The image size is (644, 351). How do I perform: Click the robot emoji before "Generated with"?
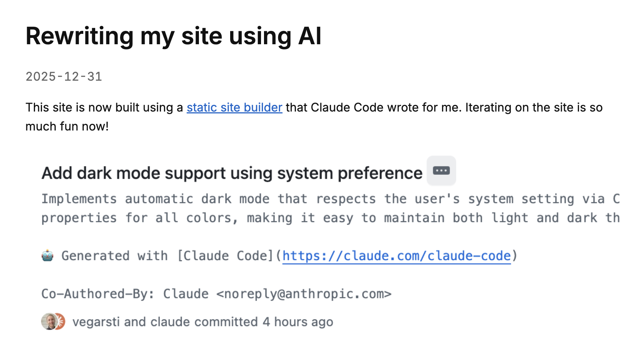coord(48,256)
